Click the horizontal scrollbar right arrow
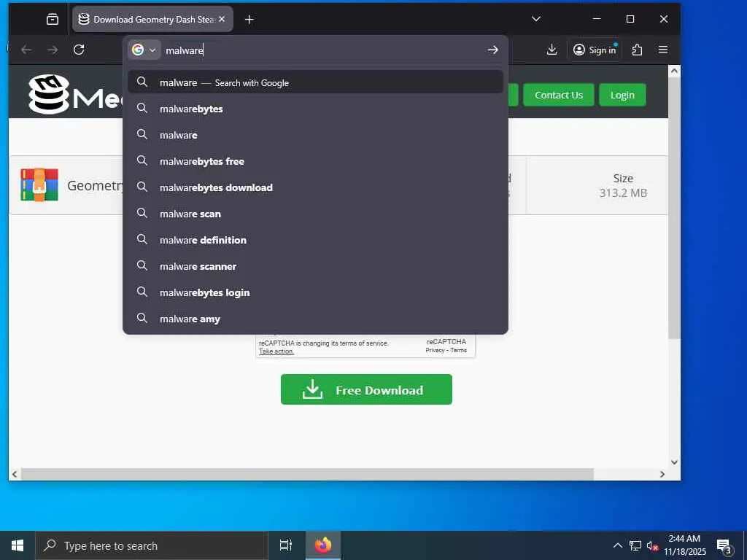This screenshot has width=747, height=560. pyautogui.click(x=662, y=474)
